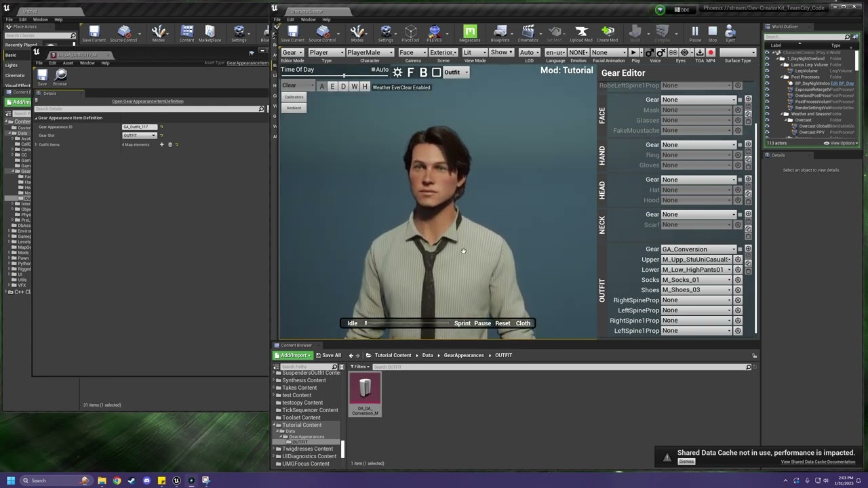Click the PivotTool toolbar icon
Image resolution: width=868 pixels, height=488 pixels.
(410, 33)
